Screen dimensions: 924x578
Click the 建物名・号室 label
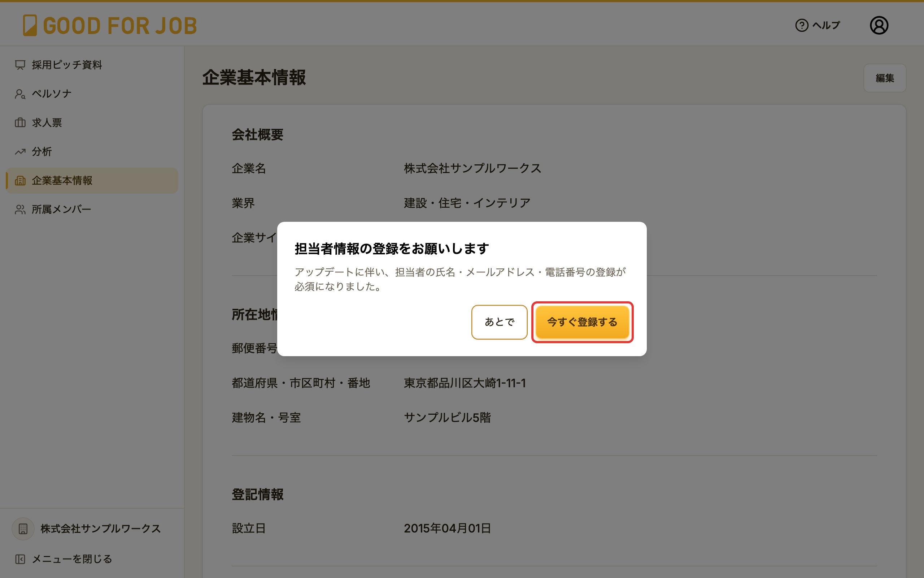coord(266,418)
